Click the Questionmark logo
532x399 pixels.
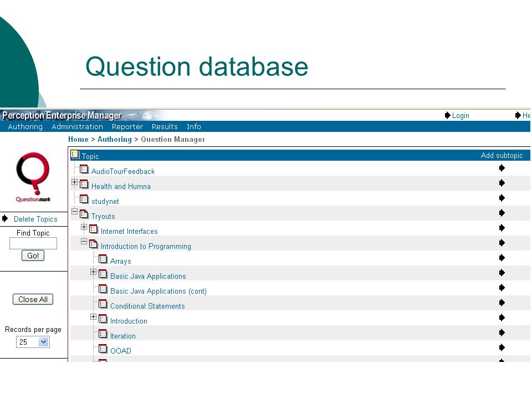point(33,177)
